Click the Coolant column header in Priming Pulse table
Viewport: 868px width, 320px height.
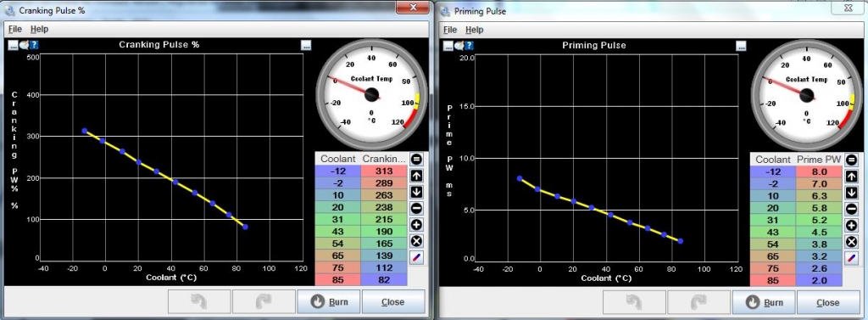click(773, 160)
